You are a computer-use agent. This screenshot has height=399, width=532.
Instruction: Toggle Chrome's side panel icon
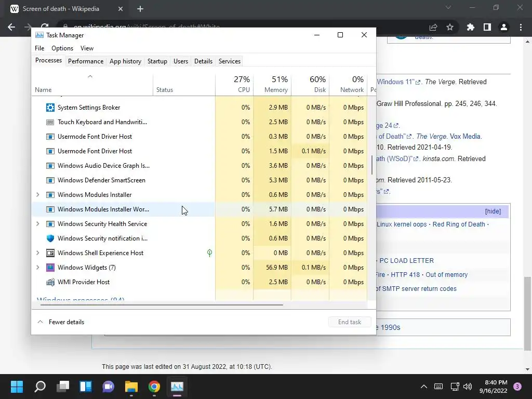tap(487, 27)
